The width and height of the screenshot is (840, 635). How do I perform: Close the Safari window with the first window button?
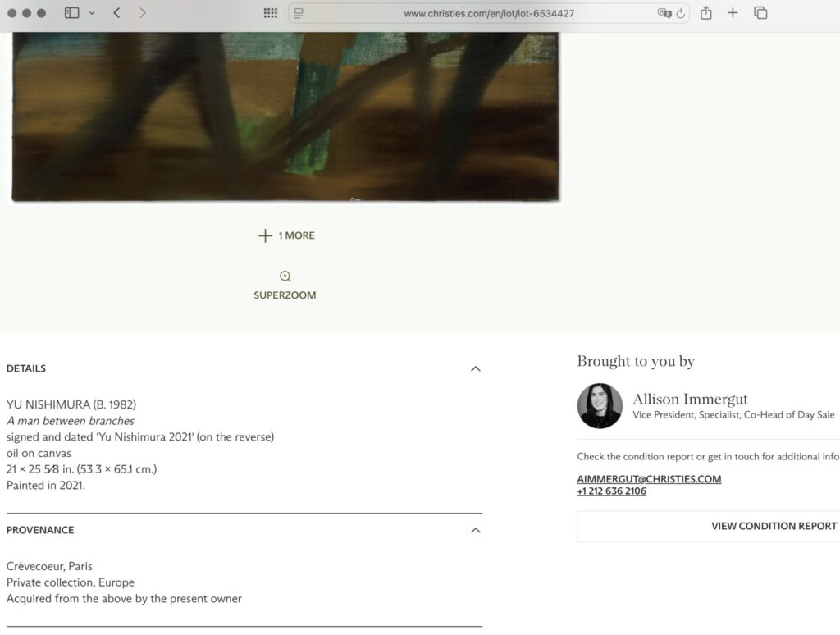11,13
